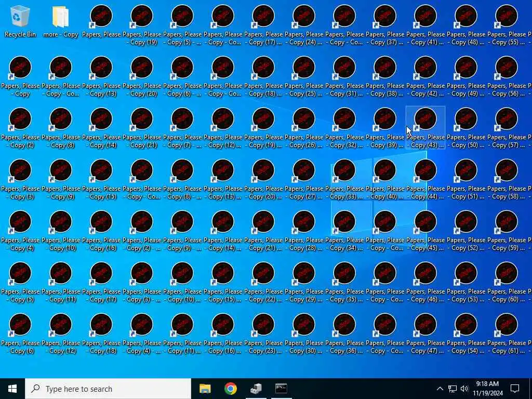The width and height of the screenshot is (532, 399).
Task: Select Papers, Please - Copy (23) shortcut
Action: pyautogui.click(x=263, y=334)
